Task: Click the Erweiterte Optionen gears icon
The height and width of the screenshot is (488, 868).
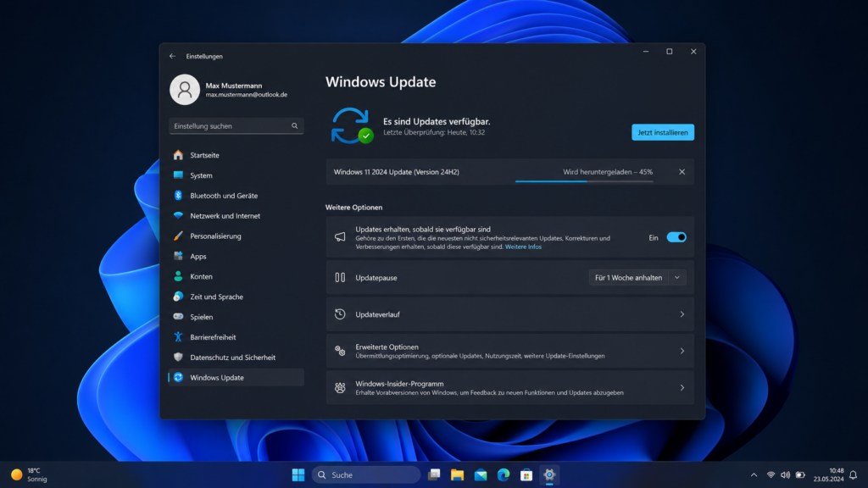Action: (x=340, y=351)
